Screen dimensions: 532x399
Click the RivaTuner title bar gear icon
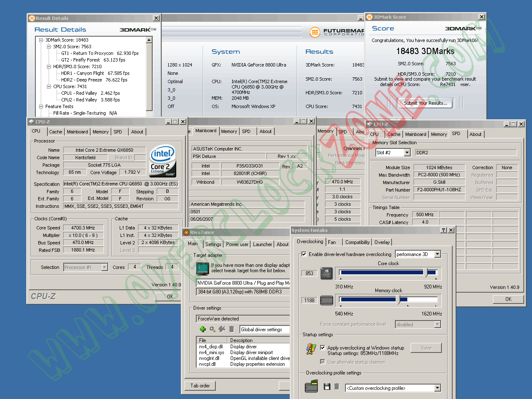186,232
